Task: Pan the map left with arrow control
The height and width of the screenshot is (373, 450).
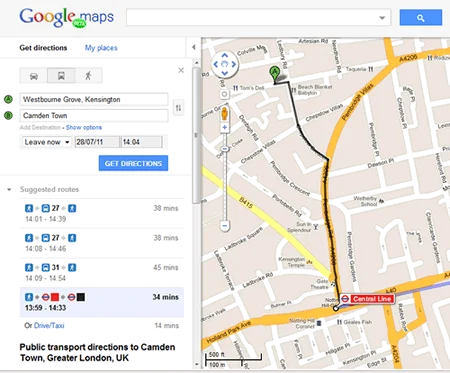Action: tap(216, 64)
